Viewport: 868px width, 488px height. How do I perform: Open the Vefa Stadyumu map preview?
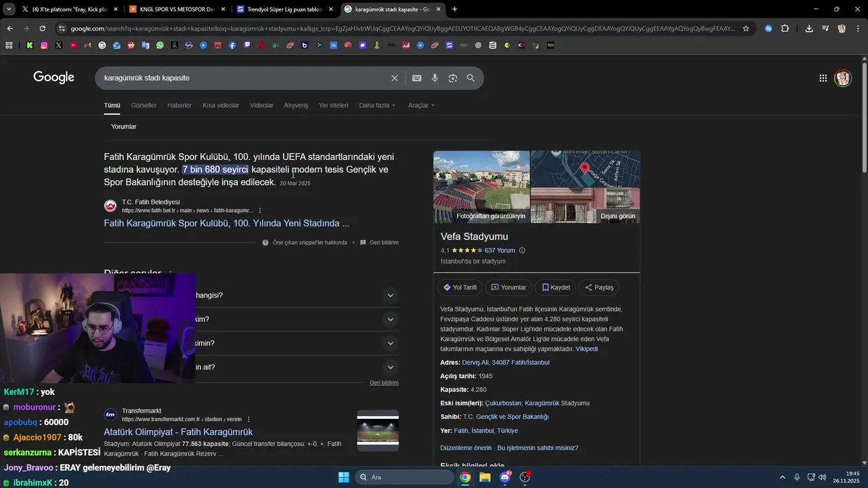pos(585,169)
